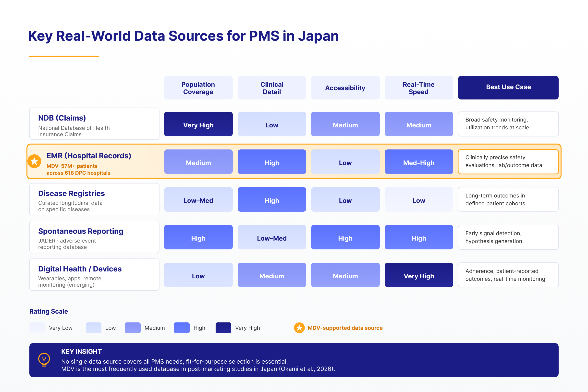Click Disease Registries 'Low–Med' coverage cell

click(x=198, y=199)
